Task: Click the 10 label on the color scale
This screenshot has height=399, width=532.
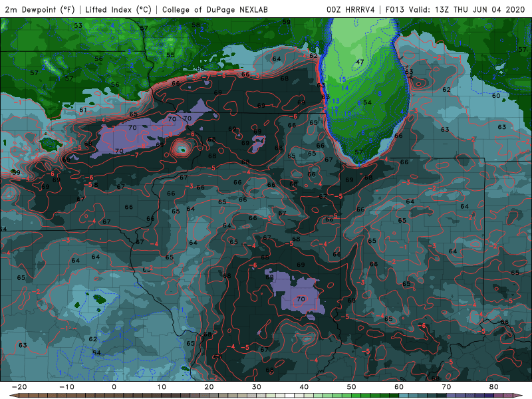Action: pos(162,387)
